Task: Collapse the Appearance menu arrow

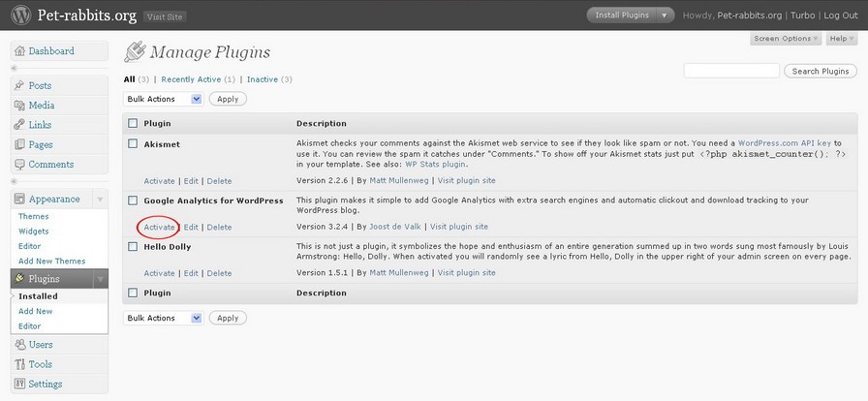Action: pyautogui.click(x=100, y=200)
